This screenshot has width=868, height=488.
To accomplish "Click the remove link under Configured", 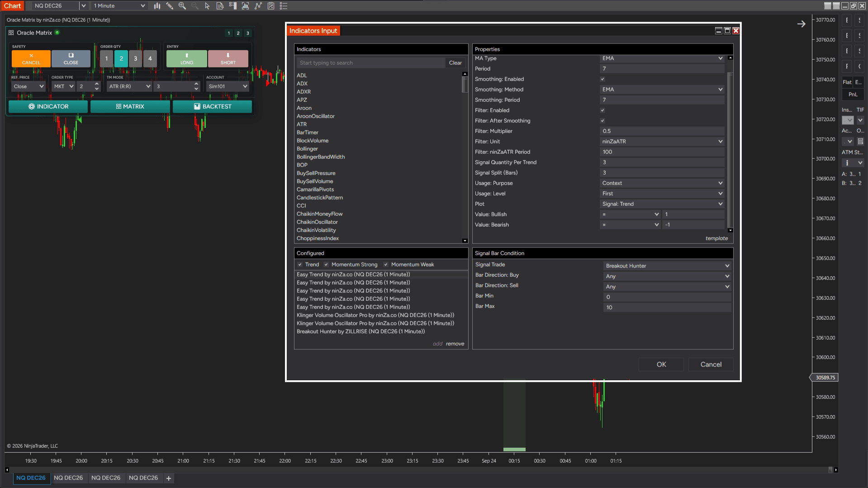I will coord(455,344).
